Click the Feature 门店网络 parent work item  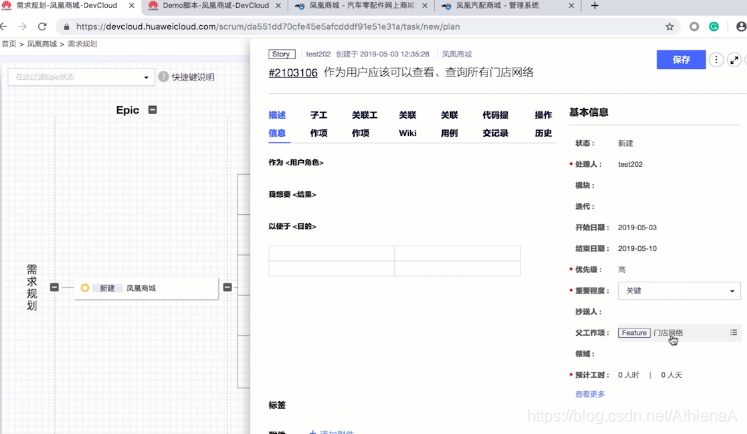coord(650,333)
